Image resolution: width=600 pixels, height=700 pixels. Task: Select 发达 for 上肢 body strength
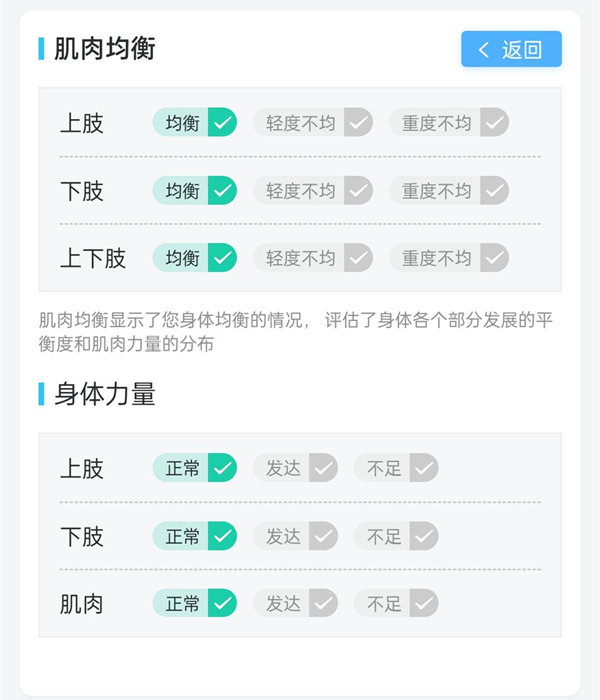point(296,468)
